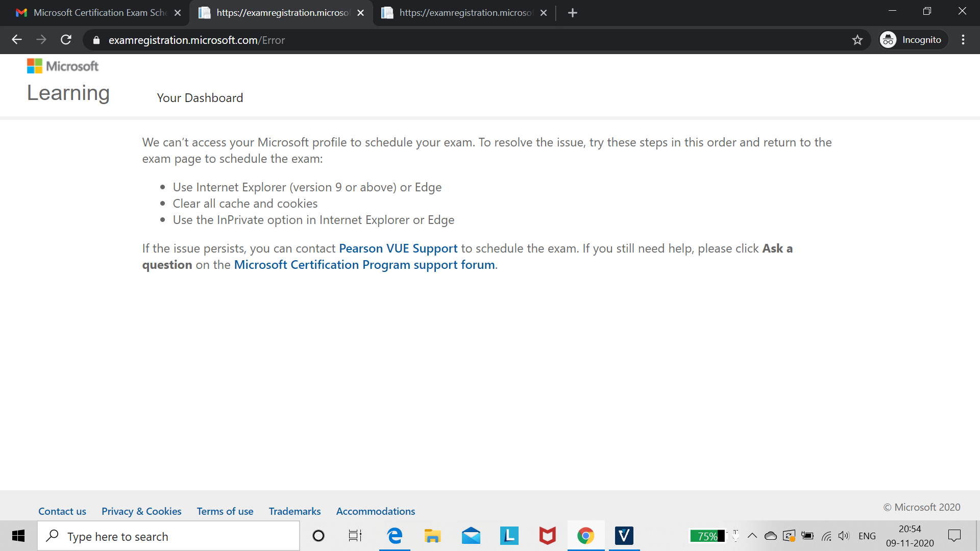Click the Incognito profile icon
980x551 pixels.
click(x=888, y=39)
